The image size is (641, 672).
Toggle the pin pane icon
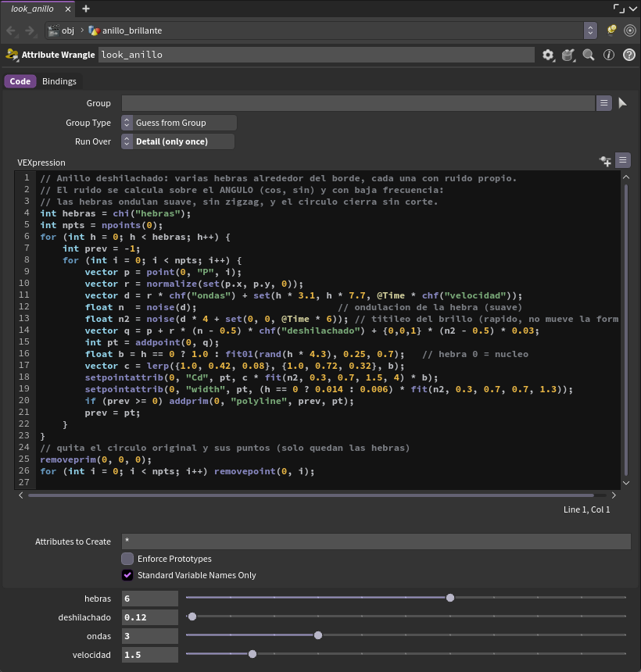(612, 30)
